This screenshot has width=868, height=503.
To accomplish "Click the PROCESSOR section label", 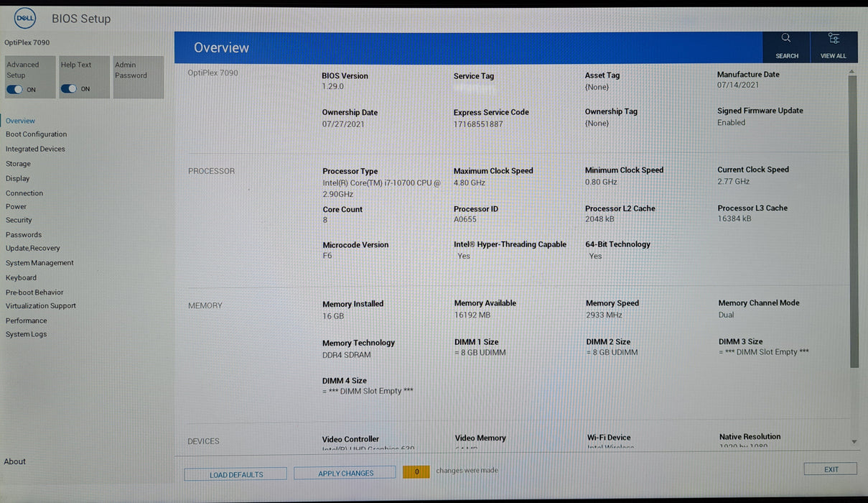I will point(211,171).
